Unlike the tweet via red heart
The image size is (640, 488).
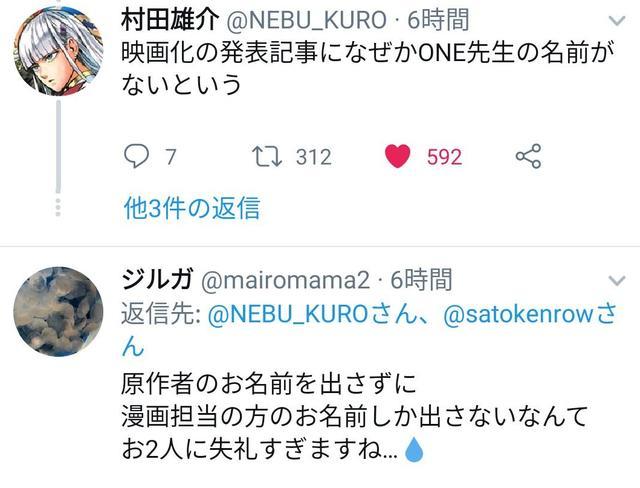pyautogui.click(x=398, y=157)
